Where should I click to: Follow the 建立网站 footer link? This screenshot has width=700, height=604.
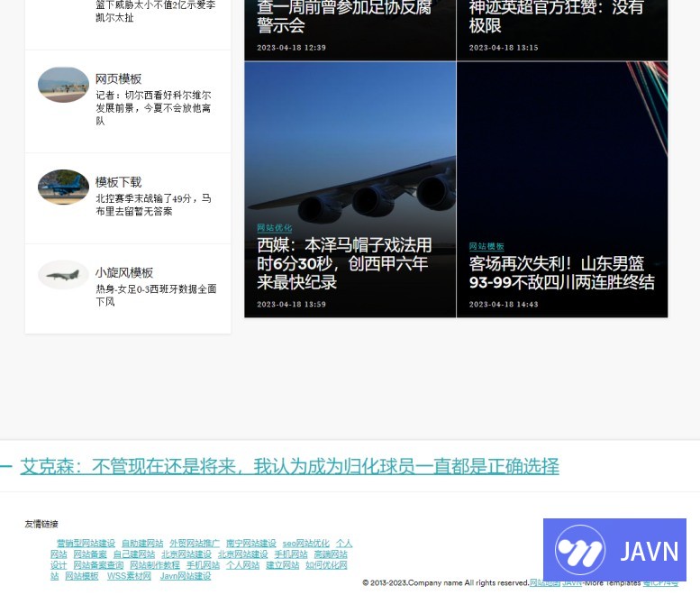tap(283, 565)
